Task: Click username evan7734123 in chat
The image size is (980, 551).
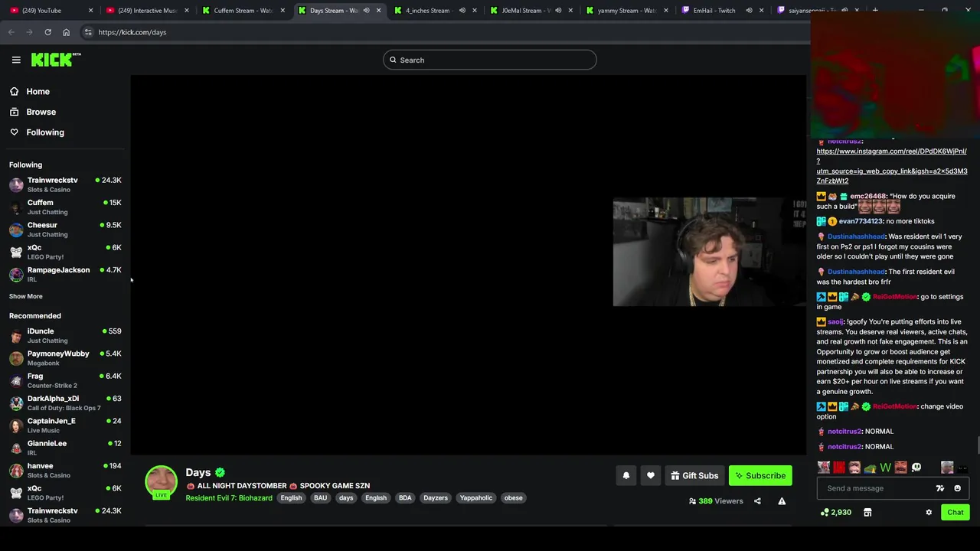Action: pyautogui.click(x=861, y=221)
